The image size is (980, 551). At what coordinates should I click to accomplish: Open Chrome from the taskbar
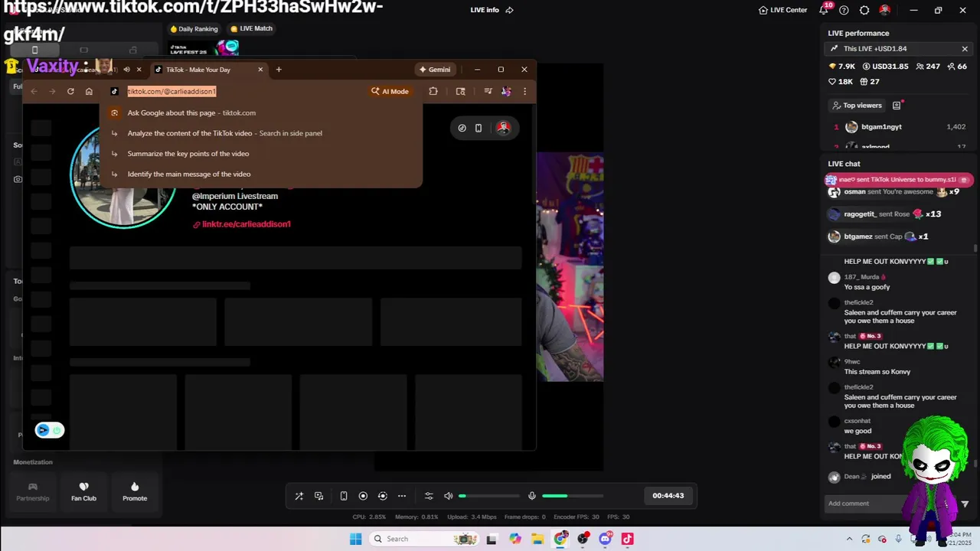tap(561, 539)
